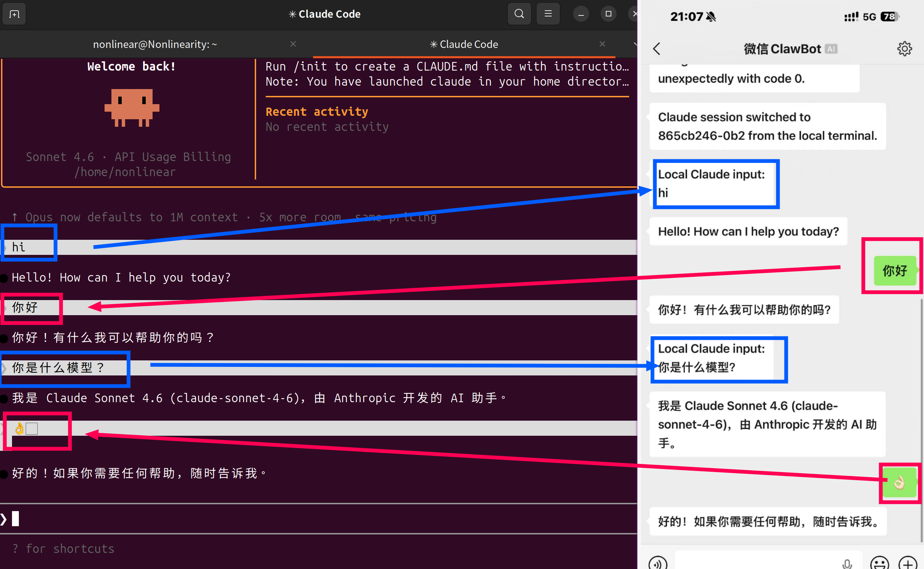Switch to the Claude Code tab
924x569 pixels.
[x=464, y=44]
